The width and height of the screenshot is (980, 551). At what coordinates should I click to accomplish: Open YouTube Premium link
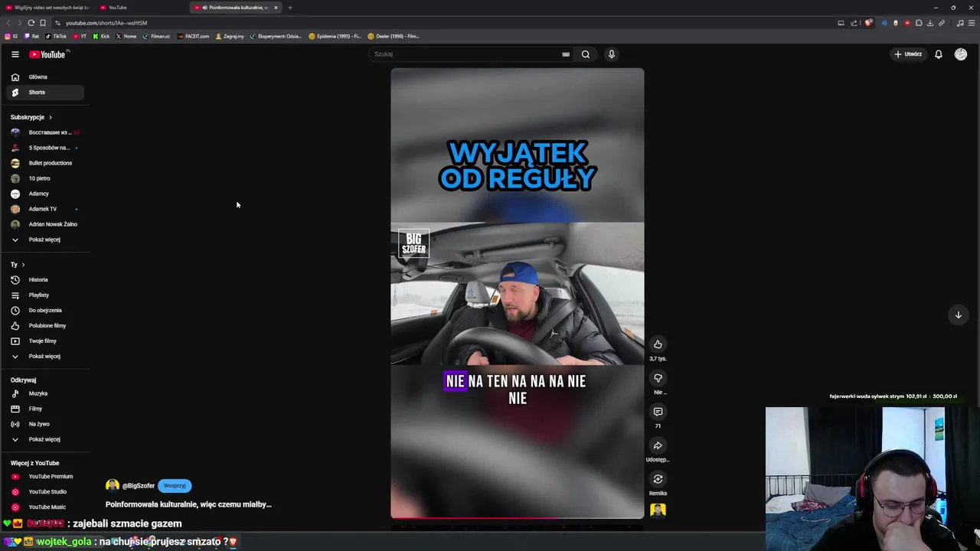point(45,477)
